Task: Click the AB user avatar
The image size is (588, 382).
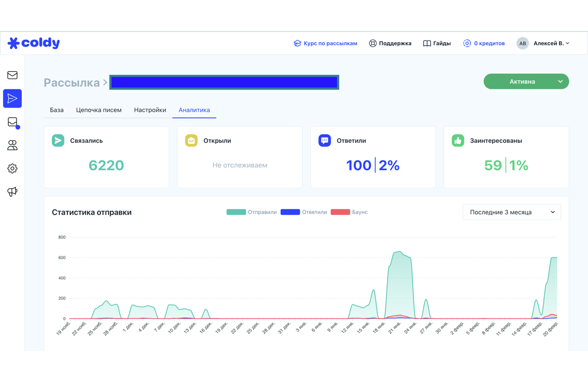Action: tap(522, 43)
